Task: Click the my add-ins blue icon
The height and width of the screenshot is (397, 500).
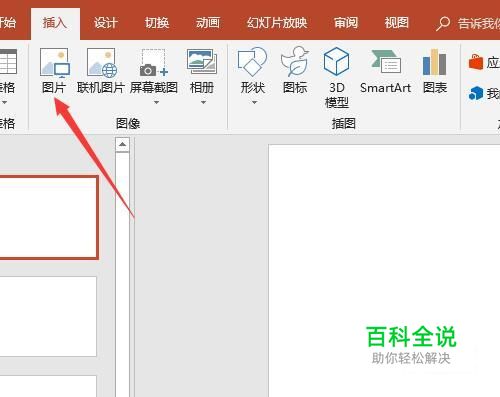Action: (x=476, y=93)
